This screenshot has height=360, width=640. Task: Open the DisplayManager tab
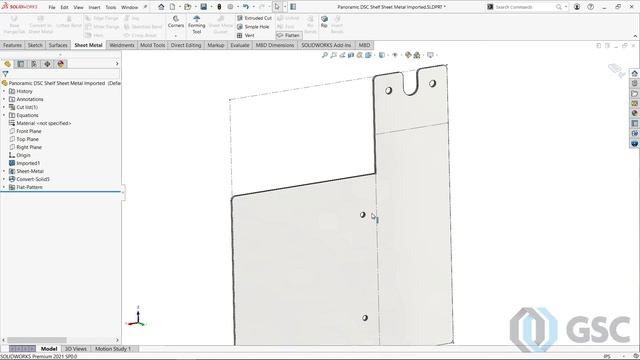coord(61,64)
